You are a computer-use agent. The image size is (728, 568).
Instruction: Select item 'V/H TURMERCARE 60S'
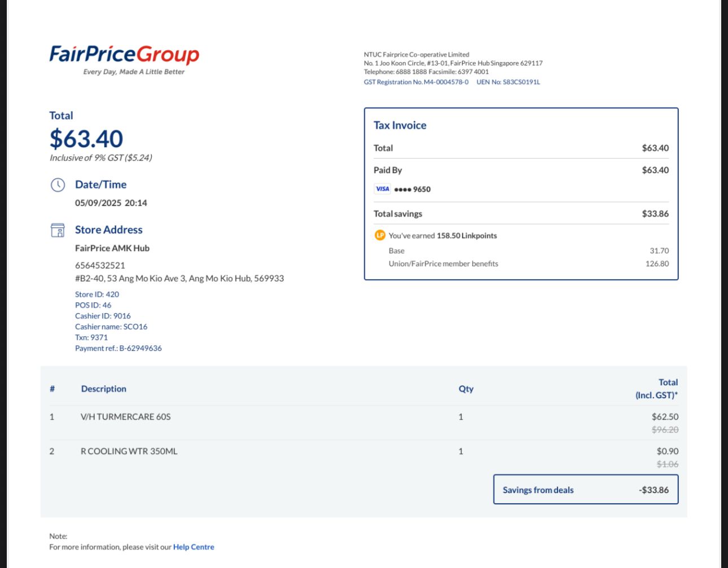126,417
